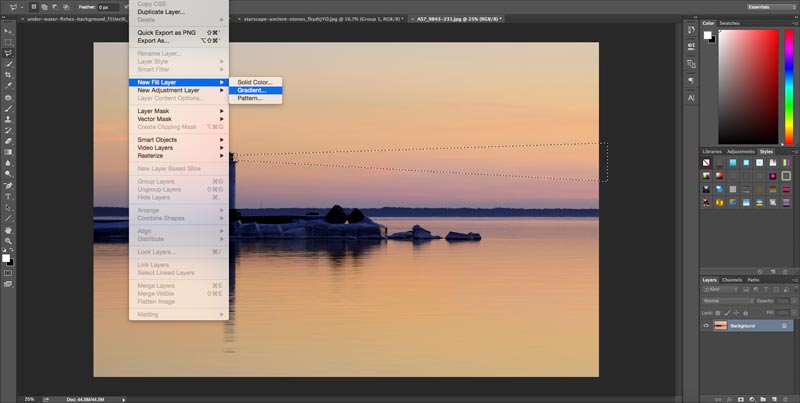Switch to the Paths tab

(x=754, y=280)
